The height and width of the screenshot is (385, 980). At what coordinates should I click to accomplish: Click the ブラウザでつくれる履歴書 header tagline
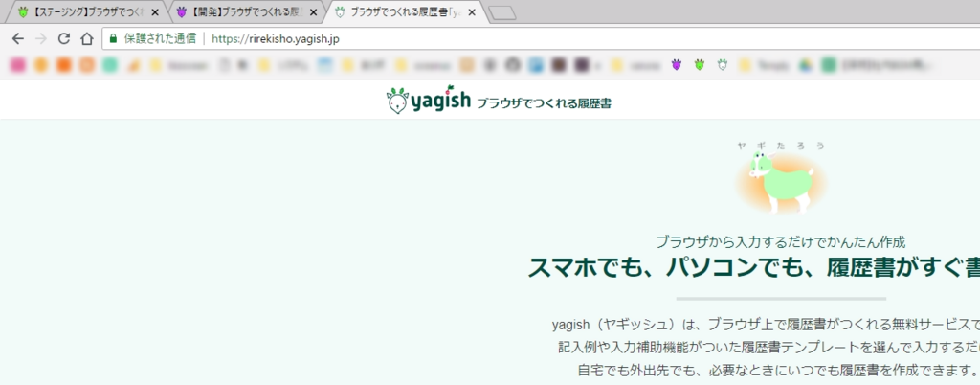[544, 103]
